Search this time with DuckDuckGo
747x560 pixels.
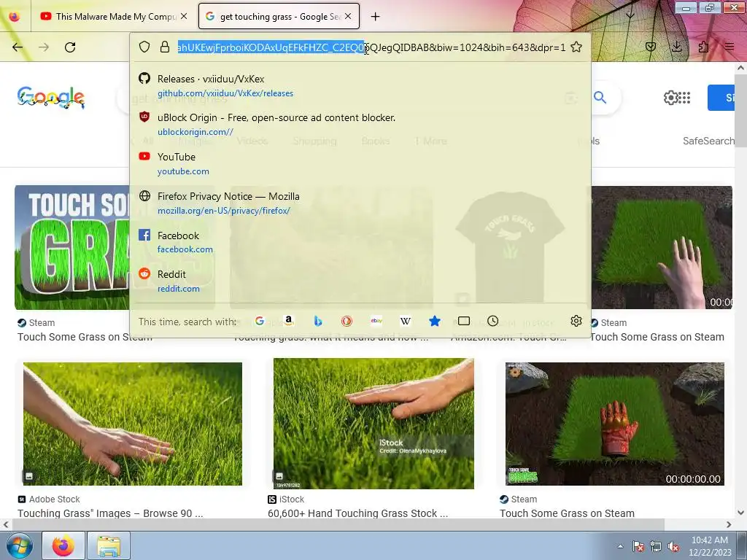coord(347,321)
